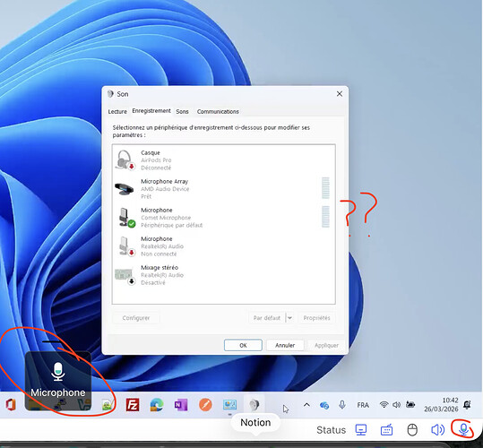Click the display icon in the Status bar

pyautogui.click(x=361, y=430)
